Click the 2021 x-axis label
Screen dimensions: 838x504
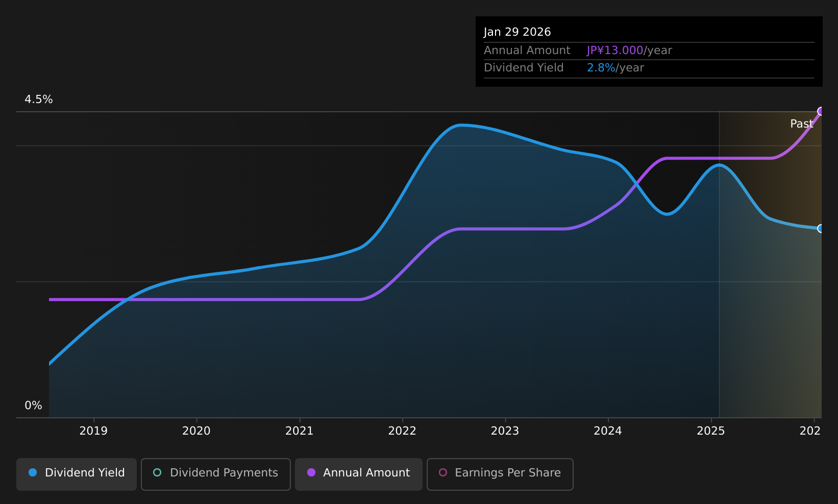tap(299, 431)
